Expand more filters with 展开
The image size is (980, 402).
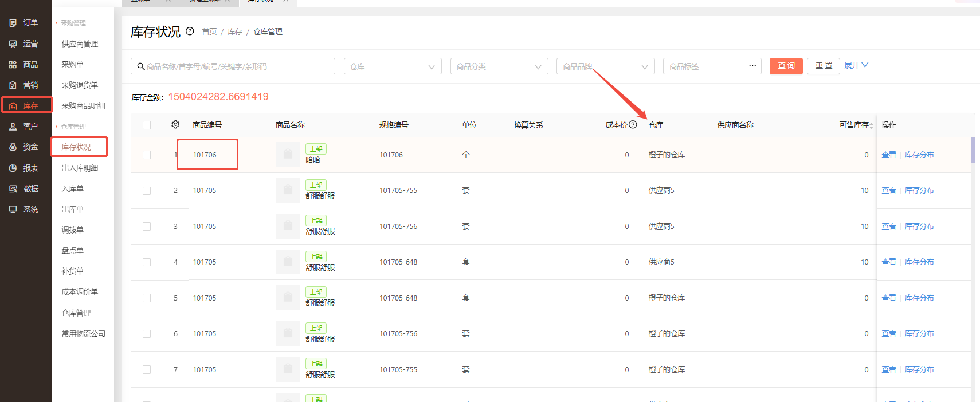[856, 65]
